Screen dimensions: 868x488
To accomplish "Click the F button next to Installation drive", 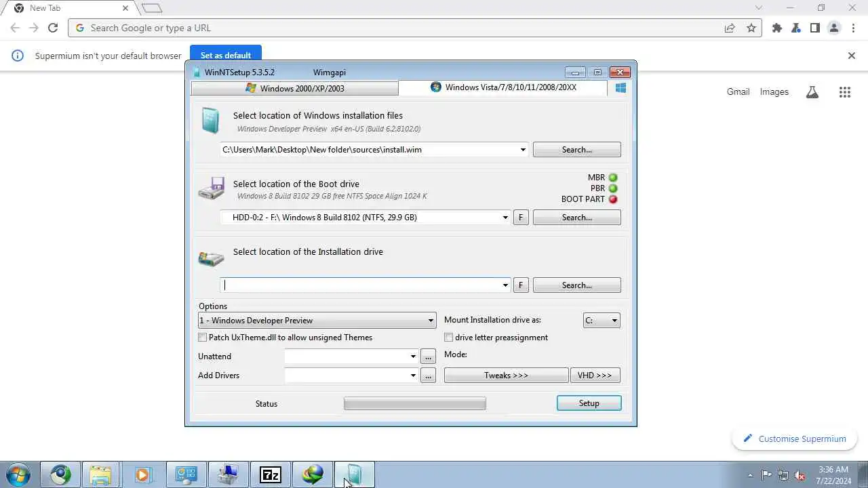I will (x=521, y=285).
